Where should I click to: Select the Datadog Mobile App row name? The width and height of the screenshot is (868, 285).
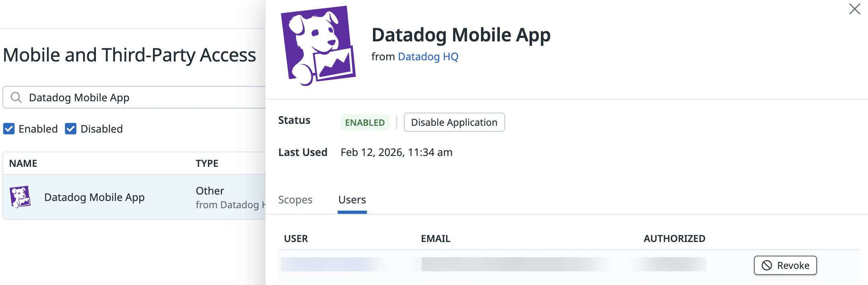tap(94, 197)
